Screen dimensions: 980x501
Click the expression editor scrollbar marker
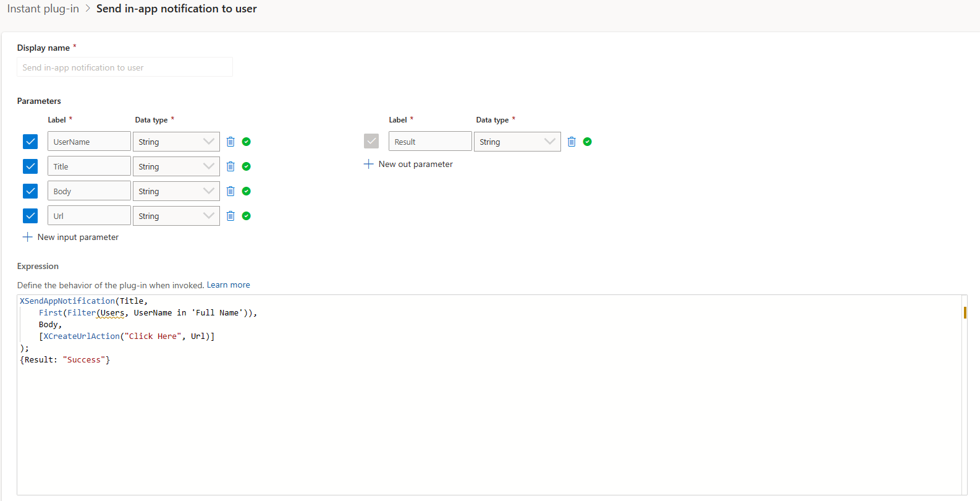click(965, 312)
